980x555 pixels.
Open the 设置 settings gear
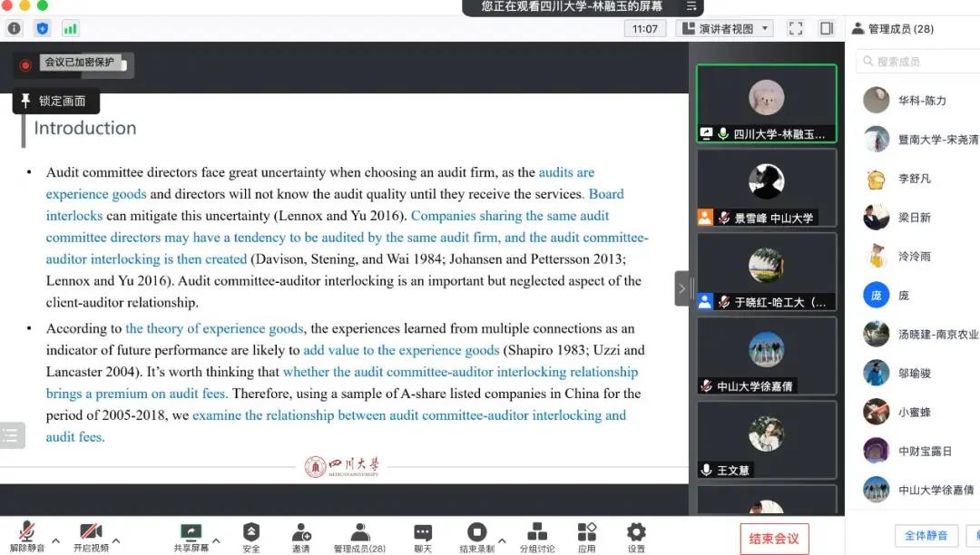(636, 537)
